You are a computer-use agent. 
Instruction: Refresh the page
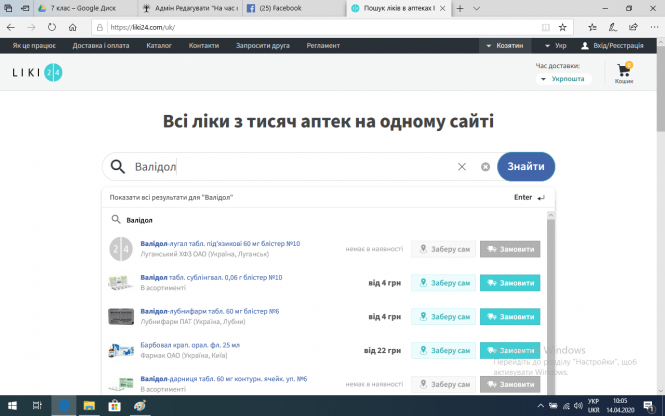point(52,27)
